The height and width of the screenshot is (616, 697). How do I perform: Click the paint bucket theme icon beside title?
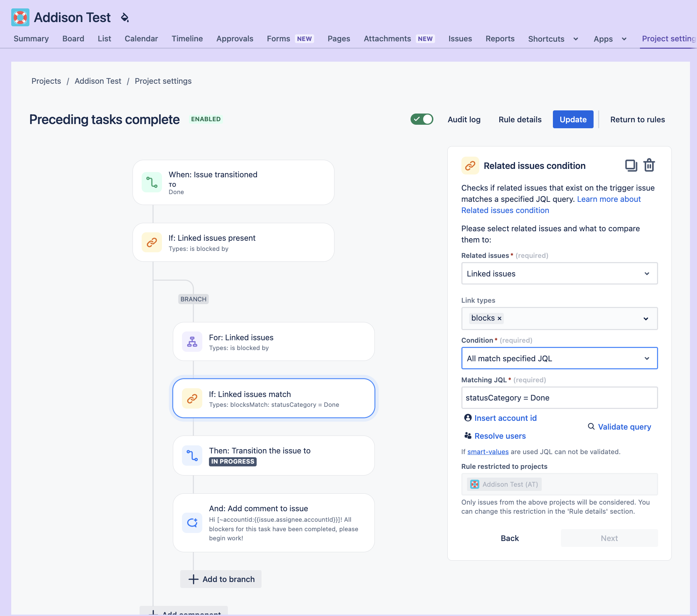pyautogui.click(x=125, y=18)
